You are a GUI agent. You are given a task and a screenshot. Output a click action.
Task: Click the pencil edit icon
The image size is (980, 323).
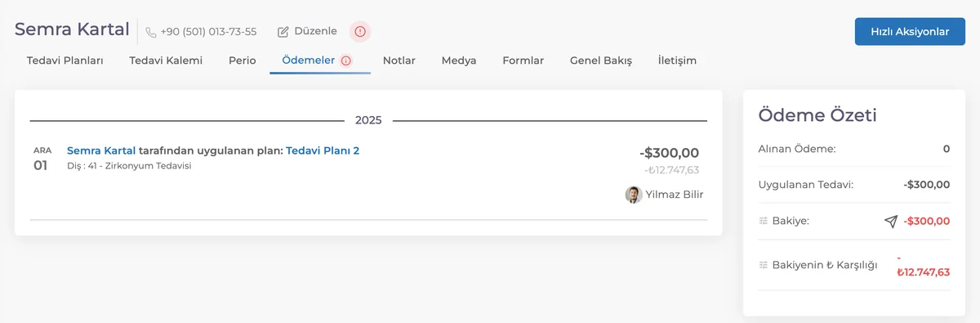[x=283, y=32]
